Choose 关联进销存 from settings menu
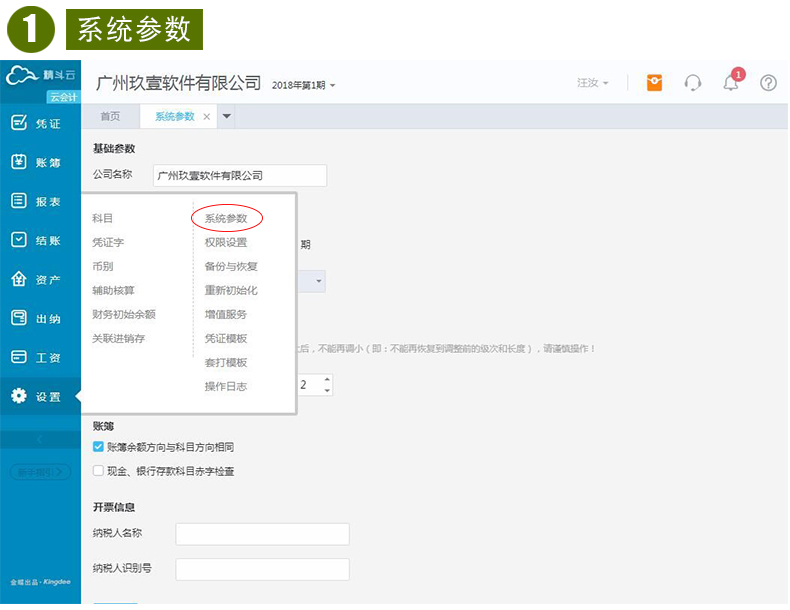The height and width of the screenshot is (610, 790). tap(118, 338)
